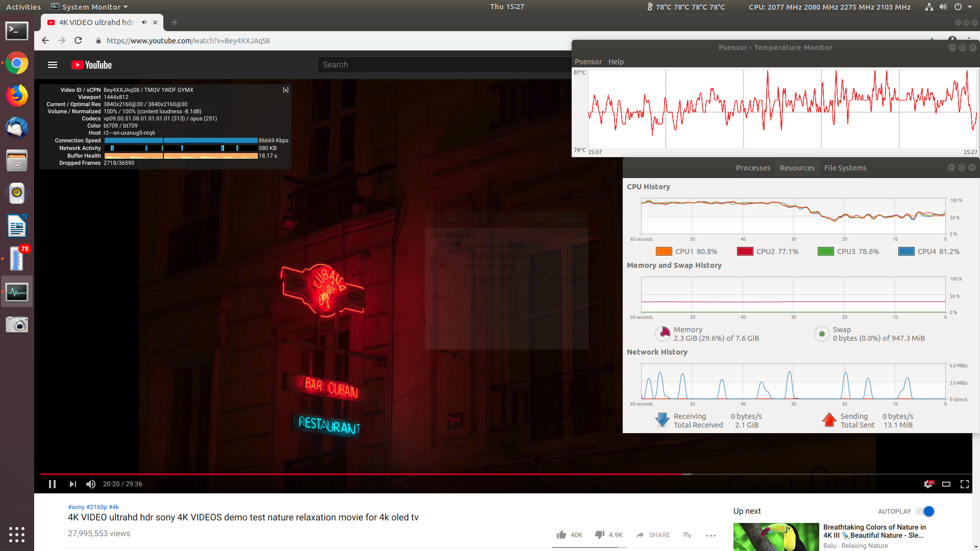Open Balu - Relaxing Nature channel

[855, 546]
